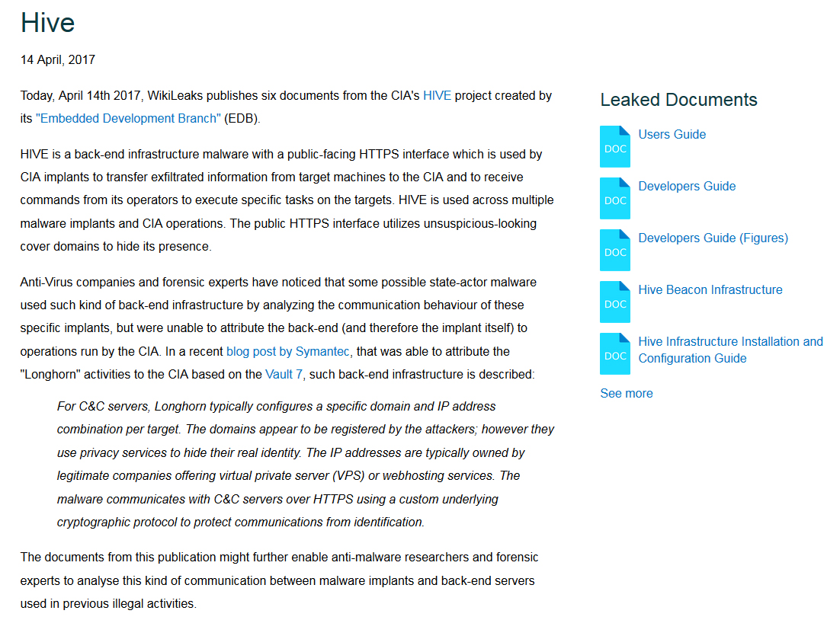Screen dimensions: 840x620
Task: Click the line starting 'The documents from this publication'
Action: tap(279, 558)
